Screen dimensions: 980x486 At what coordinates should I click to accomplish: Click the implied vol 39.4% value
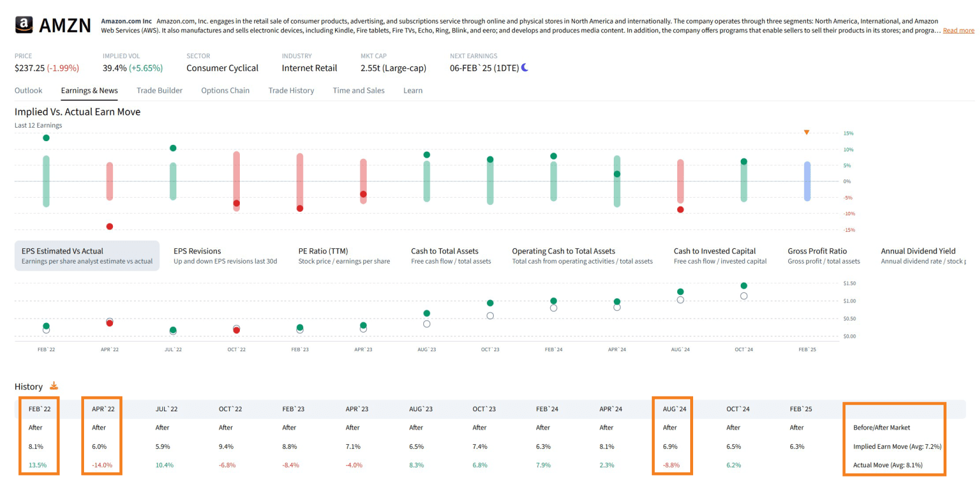[x=115, y=68]
